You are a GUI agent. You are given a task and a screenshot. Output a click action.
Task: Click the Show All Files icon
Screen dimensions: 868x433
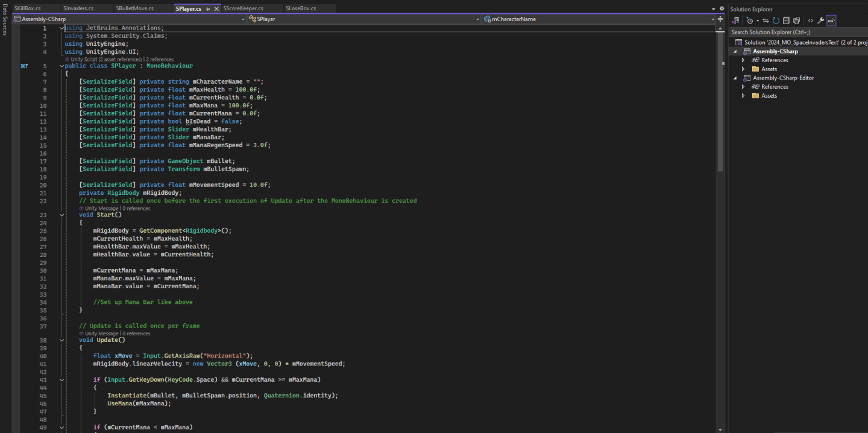click(x=796, y=21)
